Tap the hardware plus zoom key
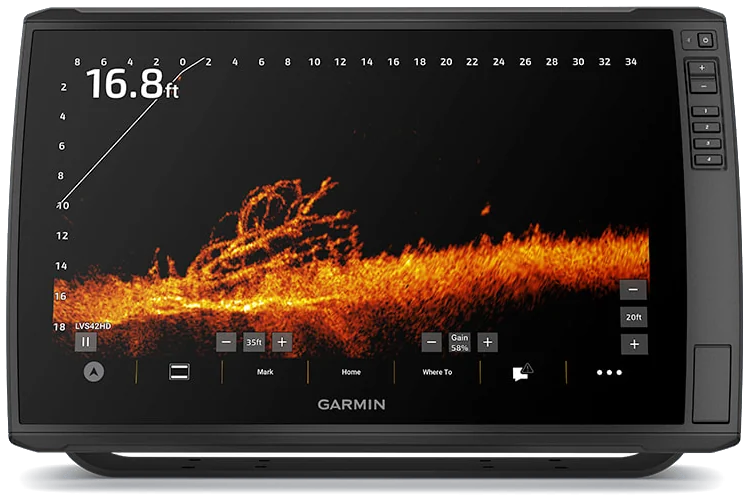The width and height of the screenshot is (749, 499). [702, 68]
